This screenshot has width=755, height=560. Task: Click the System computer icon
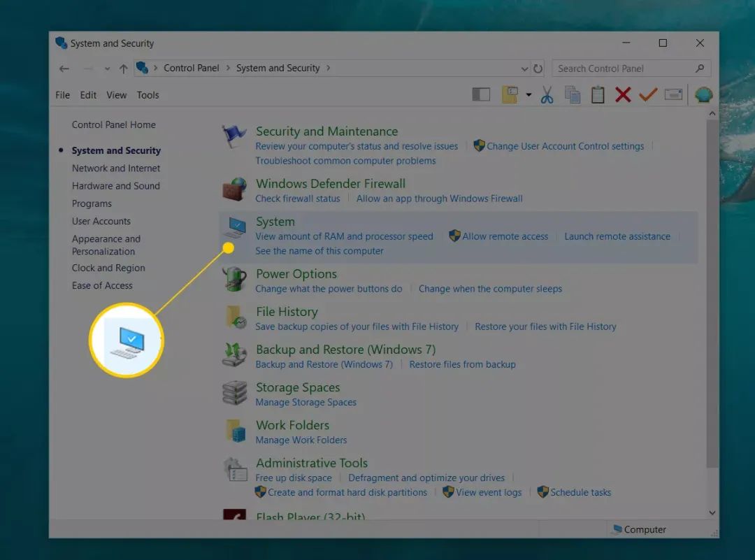pyautogui.click(x=234, y=228)
